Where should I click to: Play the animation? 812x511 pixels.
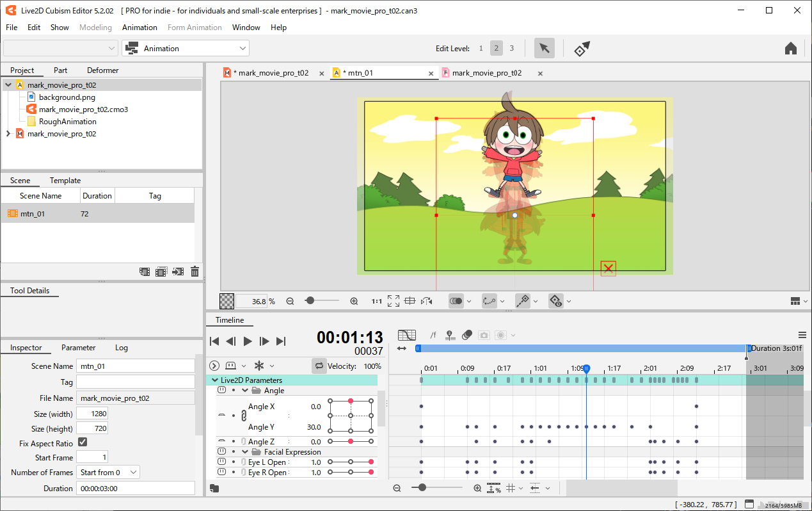(248, 341)
